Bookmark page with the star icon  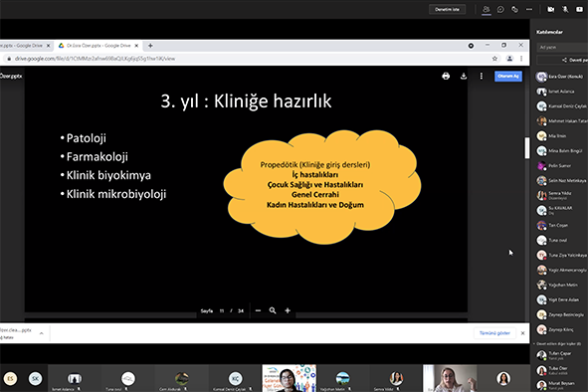click(494, 59)
